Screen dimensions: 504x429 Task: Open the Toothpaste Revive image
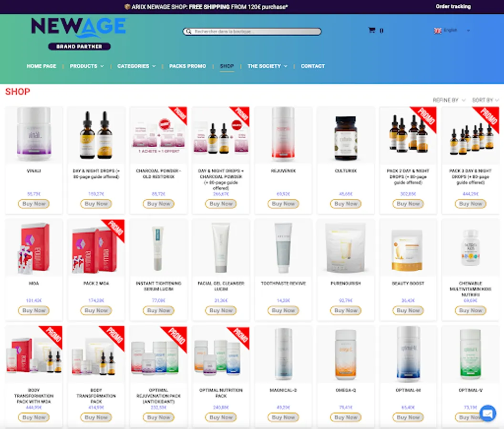point(283,247)
